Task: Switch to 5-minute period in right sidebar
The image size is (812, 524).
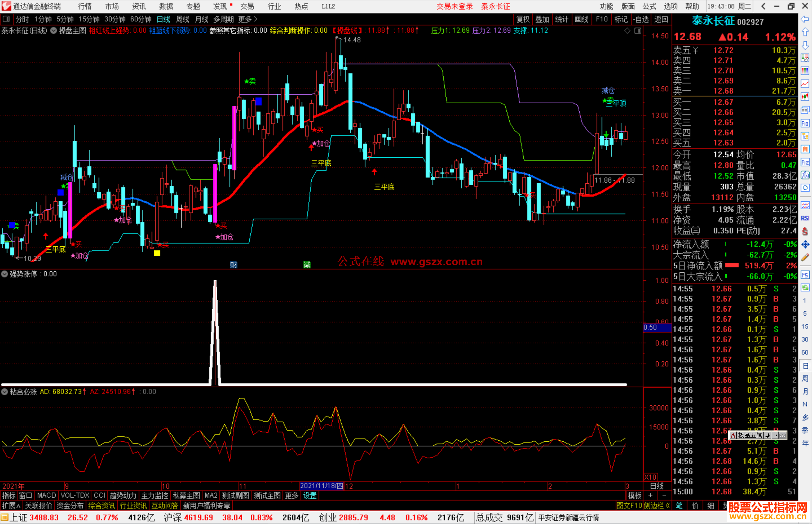Action: [805, 313]
